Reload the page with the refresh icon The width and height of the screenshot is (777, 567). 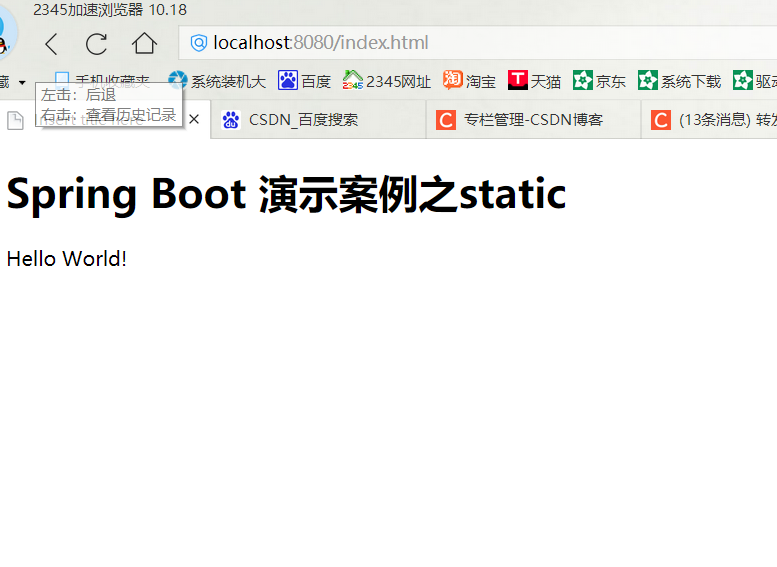coord(96,44)
